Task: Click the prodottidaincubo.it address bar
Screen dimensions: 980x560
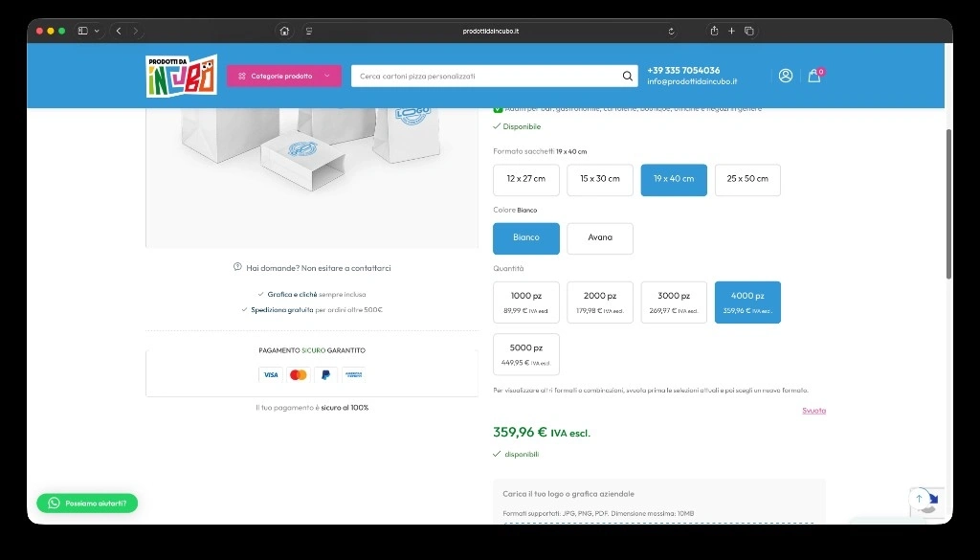Action: (x=491, y=31)
